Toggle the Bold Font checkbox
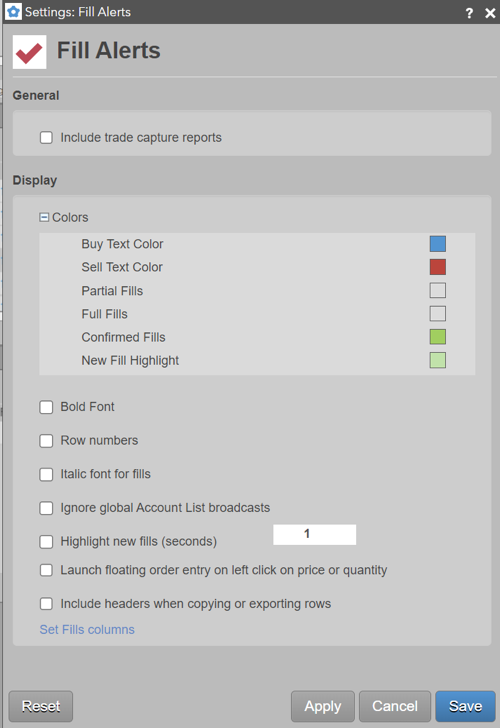Screen dimensions: 500x728 pyautogui.click(x=46, y=407)
